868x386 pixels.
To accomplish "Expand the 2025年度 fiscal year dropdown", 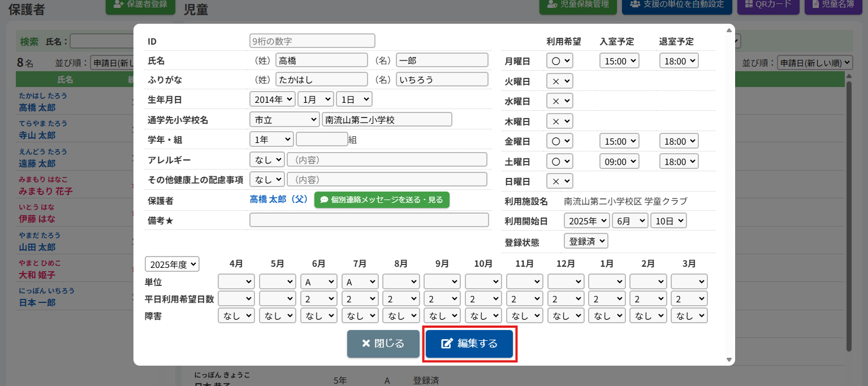I will 172,264.
